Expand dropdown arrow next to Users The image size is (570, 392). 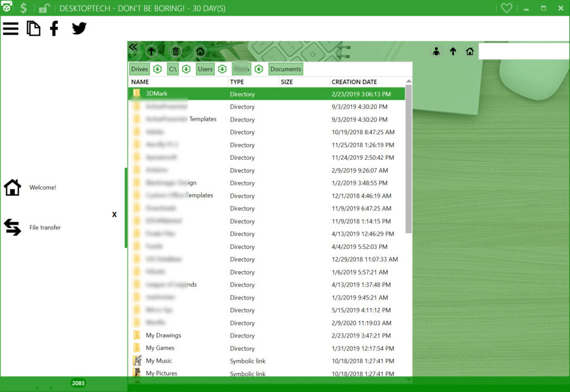[x=222, y=69]
